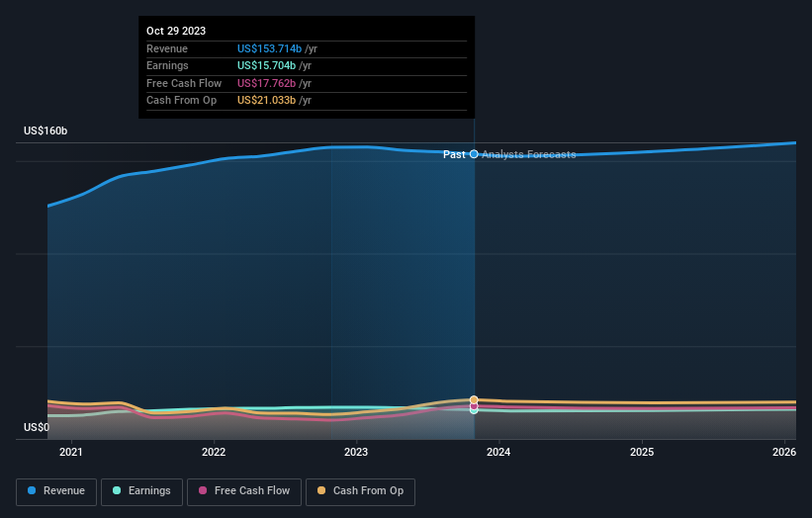Click the Past label on chart
The height and width of the screenshot is (518, 812).
(x=454, y=154)
